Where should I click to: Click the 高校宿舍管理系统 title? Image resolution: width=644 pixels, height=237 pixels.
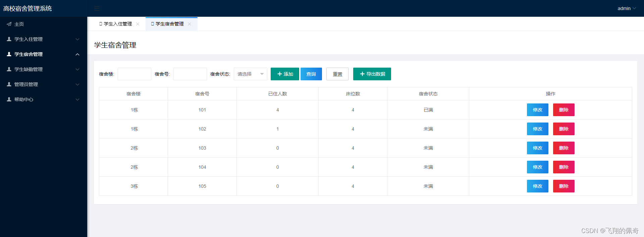click(28, 8)
